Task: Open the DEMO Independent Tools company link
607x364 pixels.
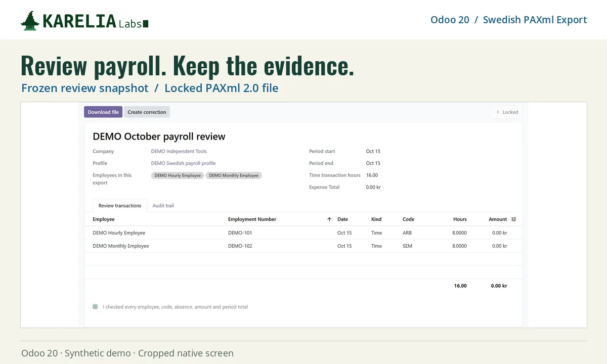Action: click(179, 151)
